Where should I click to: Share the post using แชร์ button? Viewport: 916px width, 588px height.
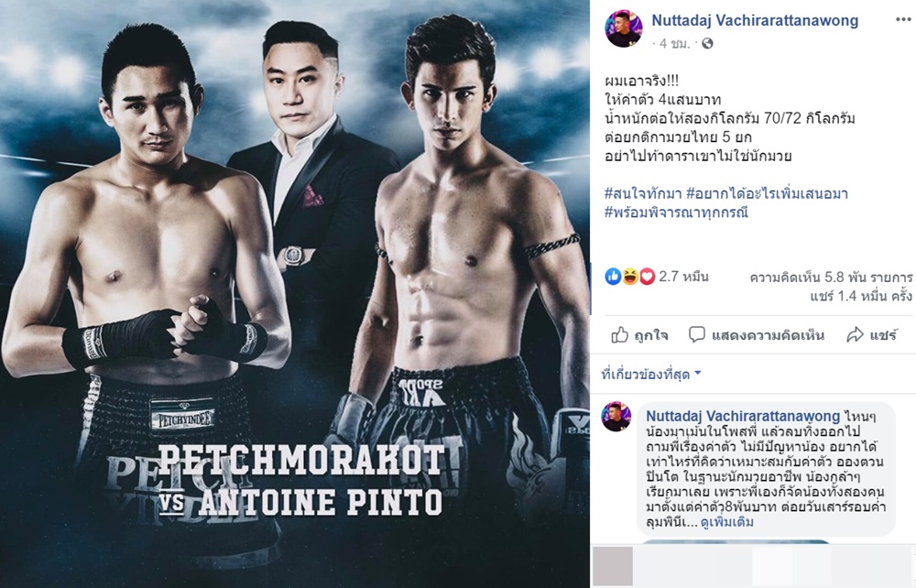872,335
